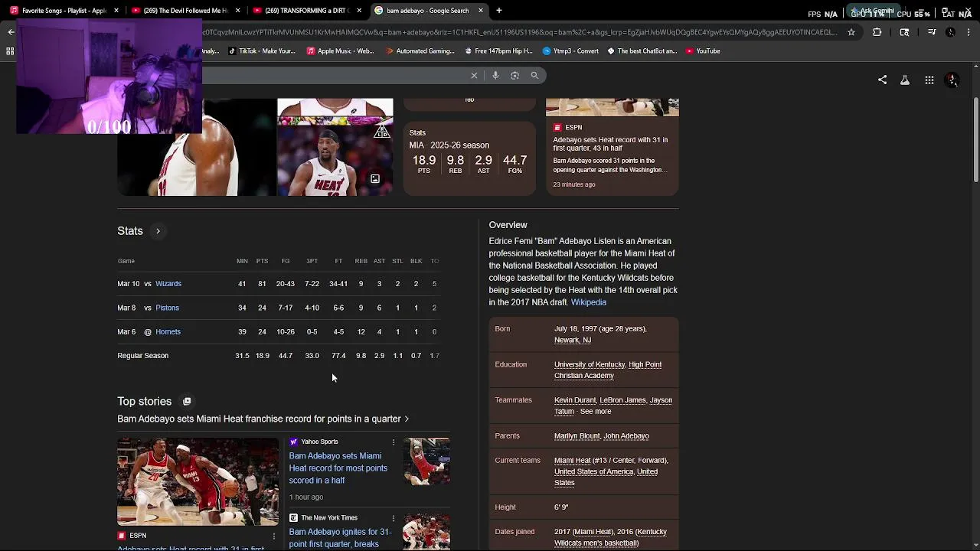The width and height of the screenshot is (980, 551).
Task: Open the Yahoo Sports story thumbnail image
Action: point(426,461)
